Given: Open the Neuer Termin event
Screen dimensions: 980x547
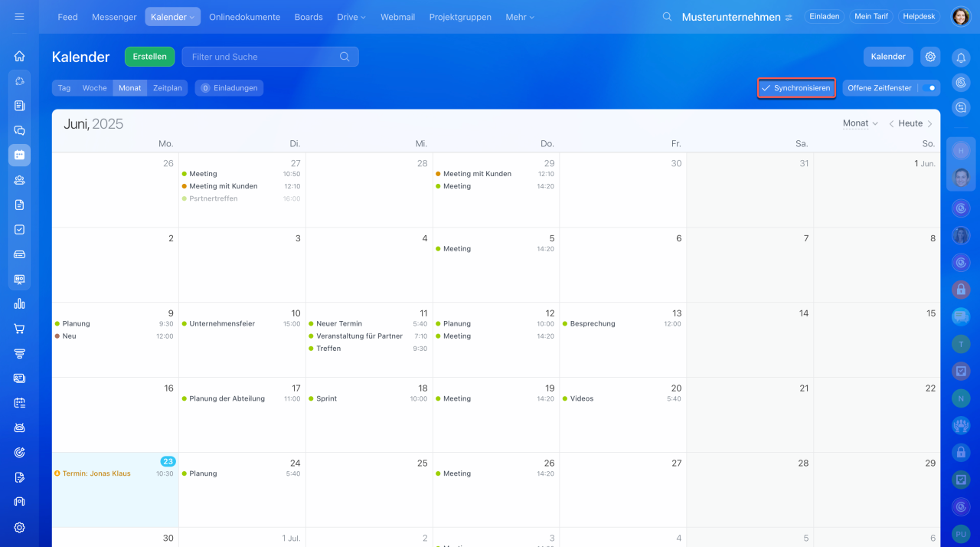Looking at the screenshot, I should 368,324.
